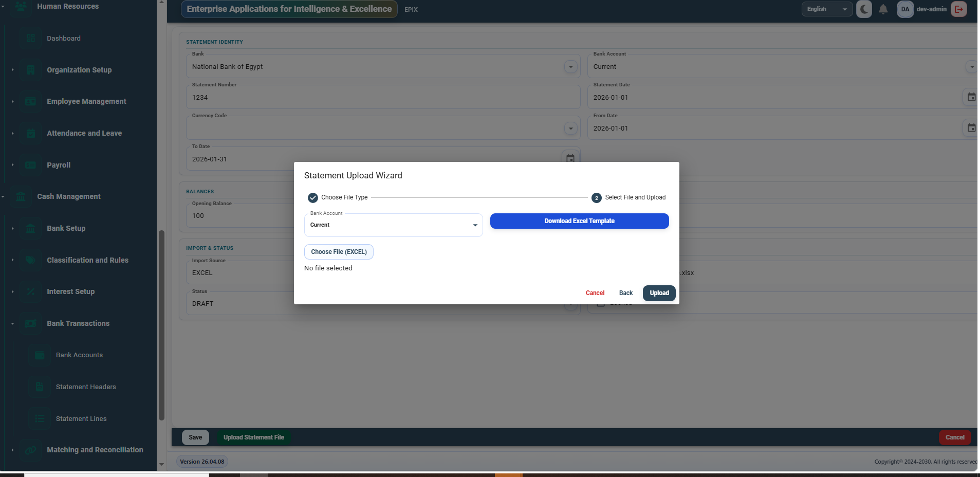Click the Employee Management icon

31,101
